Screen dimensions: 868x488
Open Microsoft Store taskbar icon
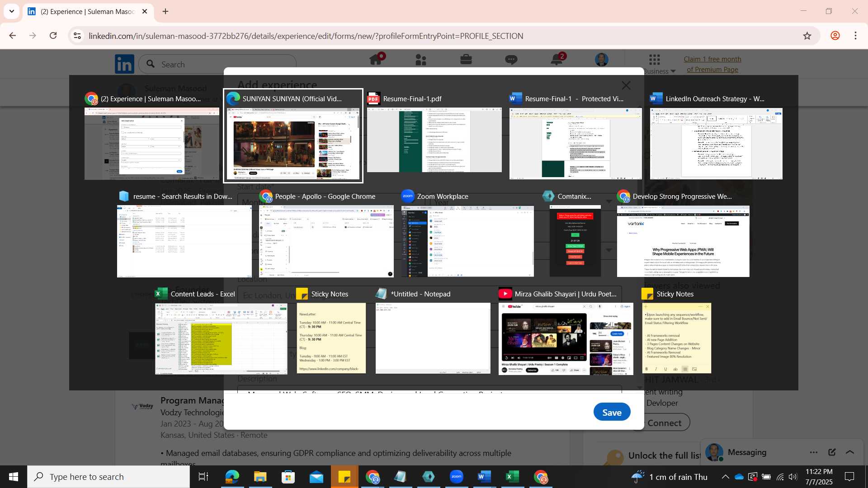(x=288, y=477)
